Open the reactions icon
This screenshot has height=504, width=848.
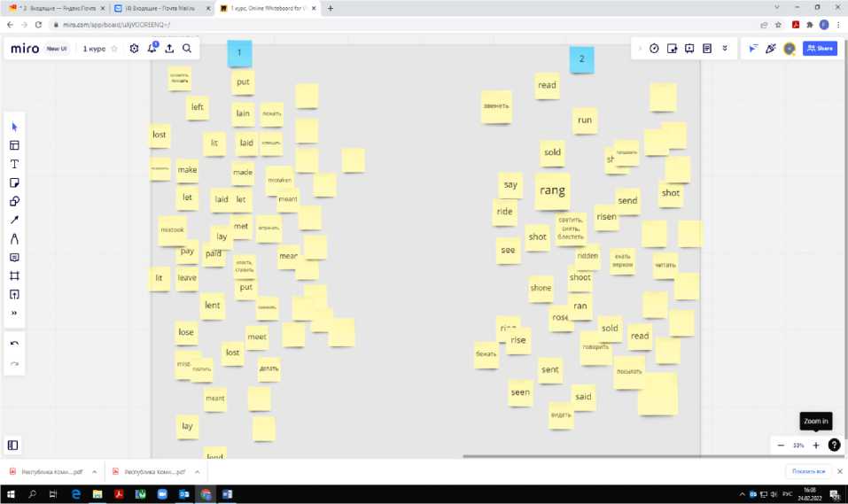[x=771, y=49]
